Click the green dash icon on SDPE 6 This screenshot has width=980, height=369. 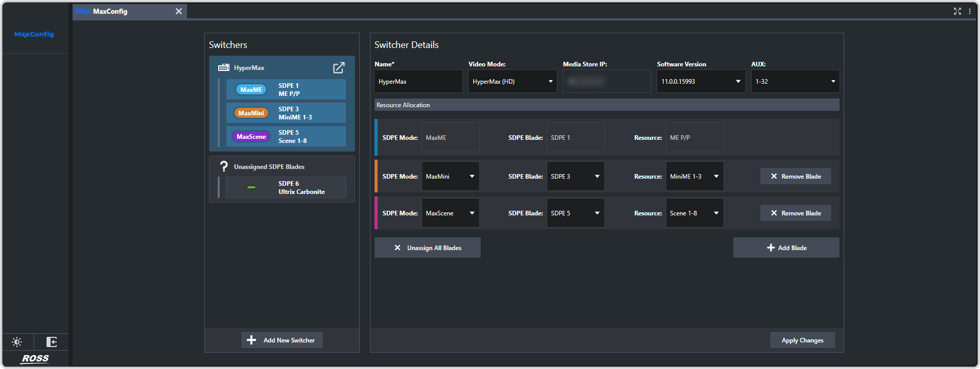point(251,187)
